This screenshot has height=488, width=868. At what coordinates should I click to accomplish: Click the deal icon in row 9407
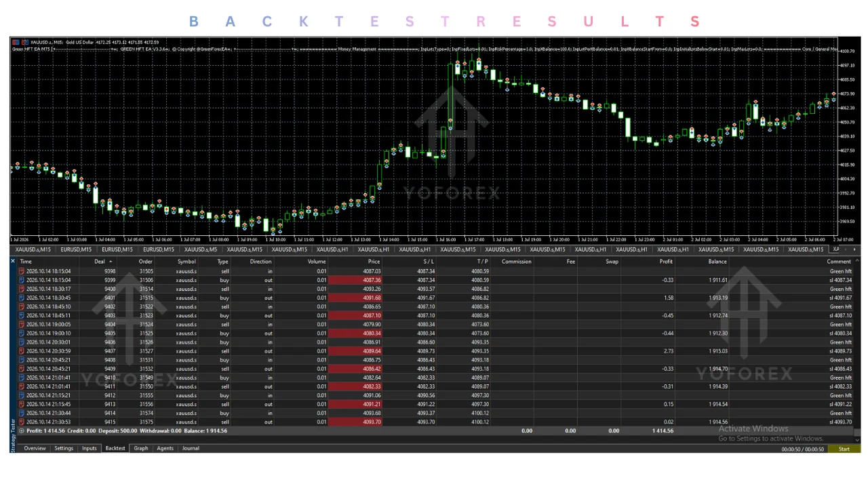click(x=22, y=350)
